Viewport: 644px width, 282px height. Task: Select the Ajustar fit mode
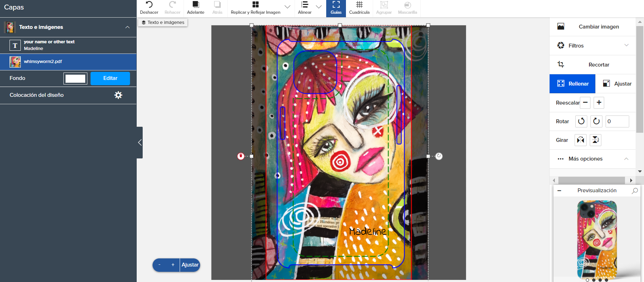[617, 84]
